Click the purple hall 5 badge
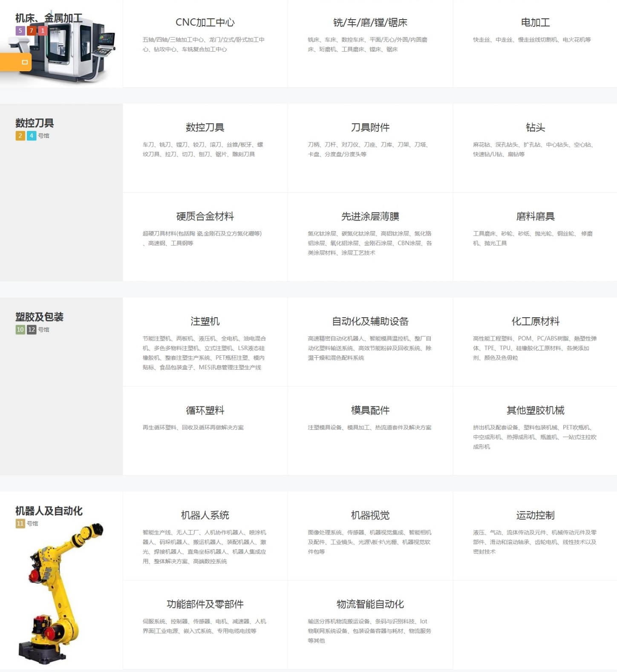 click(20, 31)
